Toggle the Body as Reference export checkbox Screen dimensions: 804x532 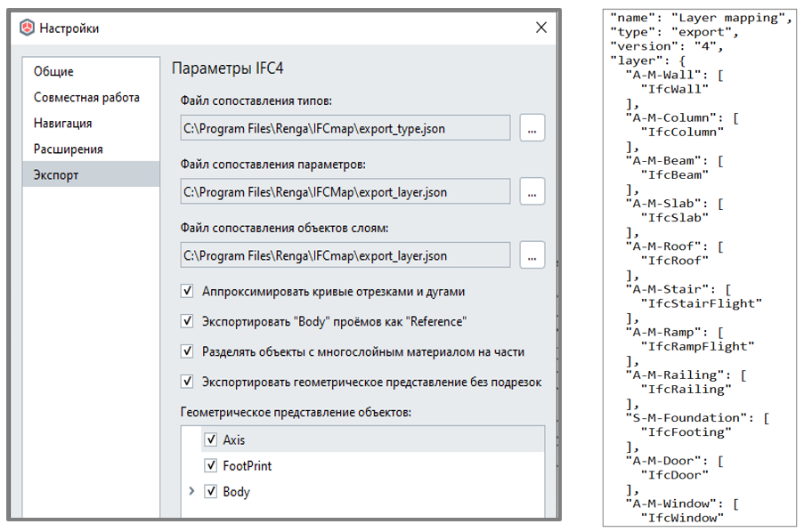click(187, 321)
